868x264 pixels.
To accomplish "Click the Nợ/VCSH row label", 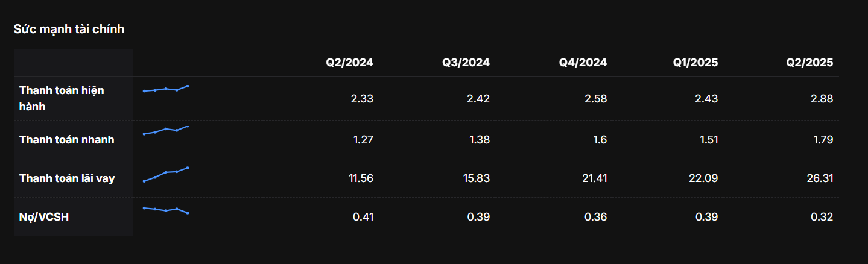I will click(x=44, y=217).
